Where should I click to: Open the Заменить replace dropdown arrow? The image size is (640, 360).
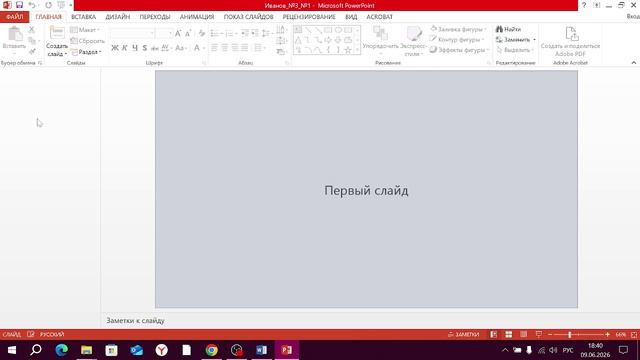(x=534, y=40)
